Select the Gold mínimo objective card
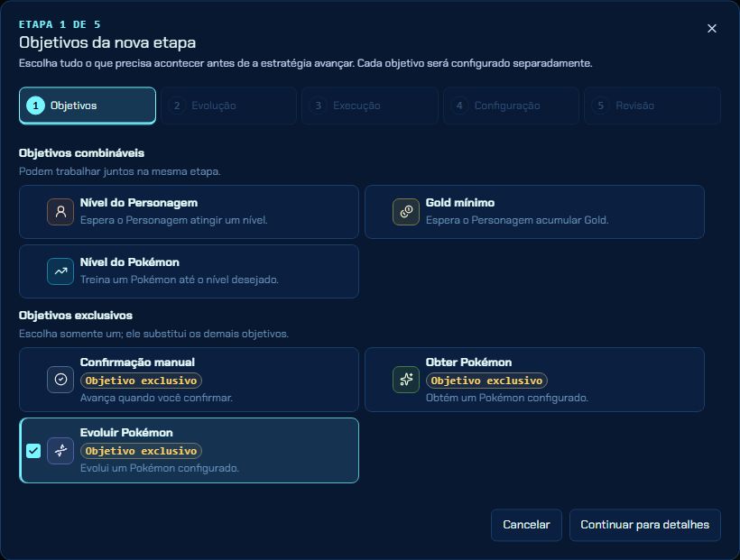Image resolution: width=740 pixels, height=560 pixels. pyautogui.click(x=534, y=212)
